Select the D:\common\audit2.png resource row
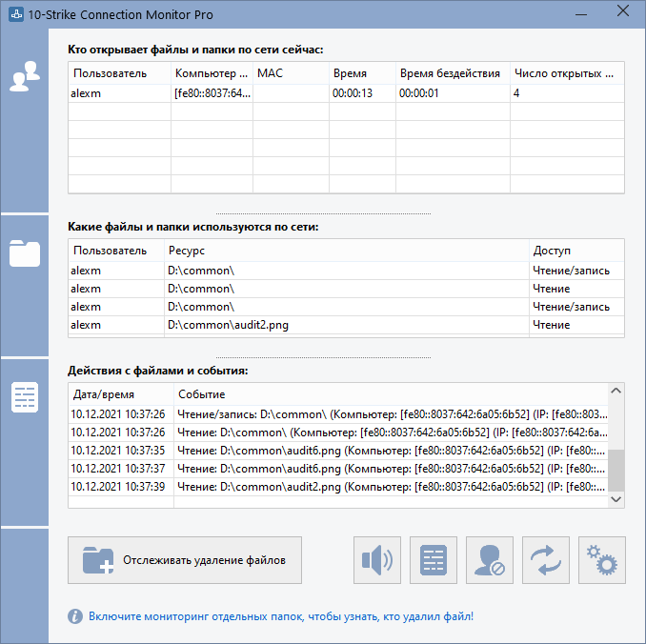Viewport: 646px width, 644px height. point(346,325)
